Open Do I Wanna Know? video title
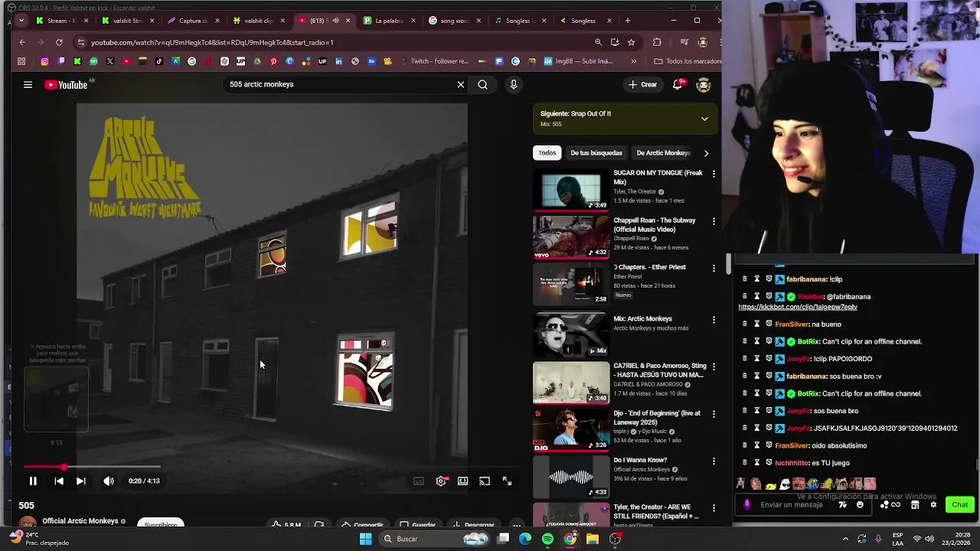This screenshot has height=551, width=980. pyautogui.click(x=640, y=460)
